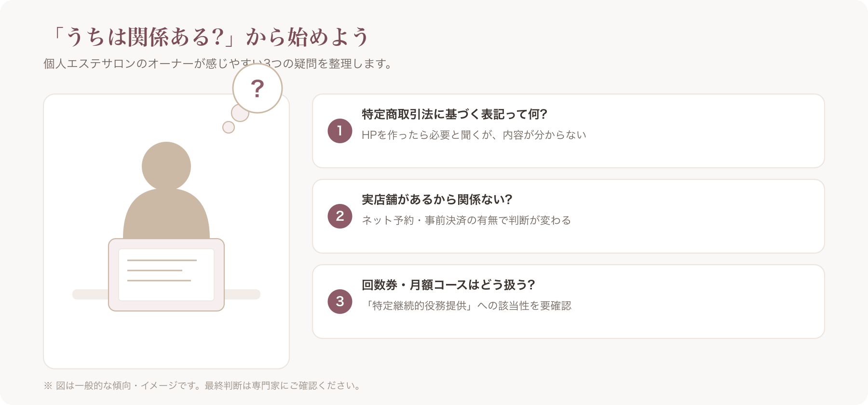
Task: Click the footnote disclaimer starting with ※
Action: pyautogui.click(x=203, y=386)
